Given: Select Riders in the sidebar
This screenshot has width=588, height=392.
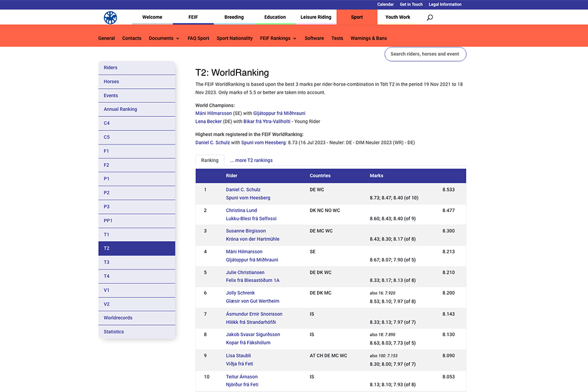Looking at the screenshot, I should coord(137,68).
